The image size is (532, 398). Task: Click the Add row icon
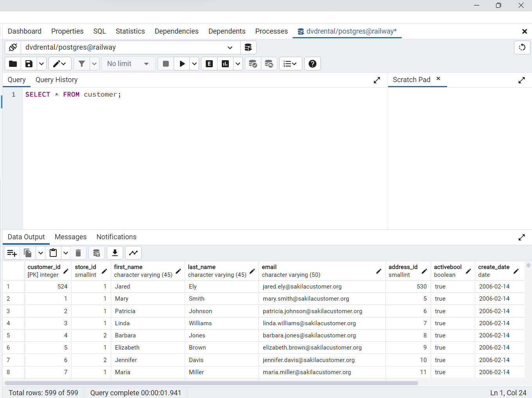(x=12, y=253)
